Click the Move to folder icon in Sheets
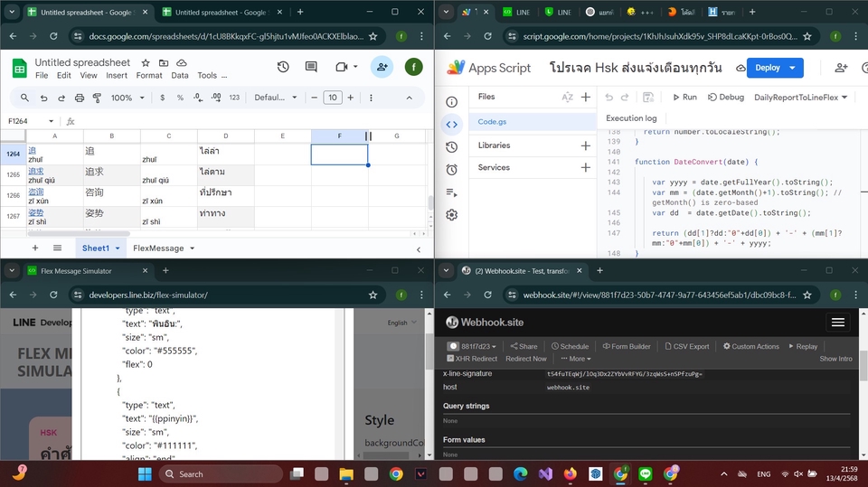Screen dimensions: 868x487 [164, 62]
